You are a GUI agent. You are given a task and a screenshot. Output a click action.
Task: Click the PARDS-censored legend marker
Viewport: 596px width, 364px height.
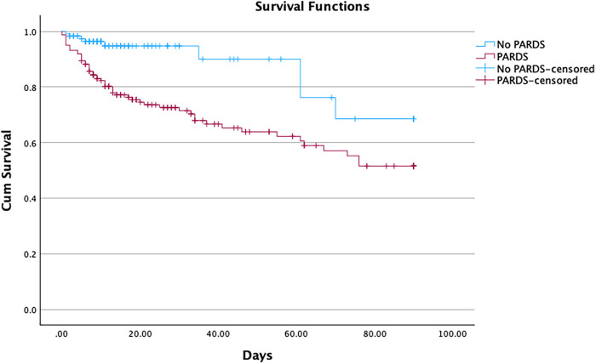pyautogui.click(x=485, y=81)
